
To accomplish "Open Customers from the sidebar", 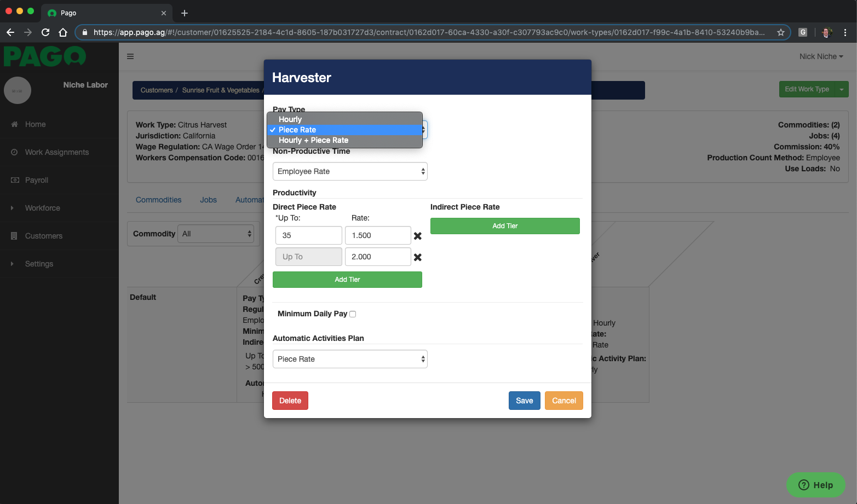I will pyautogui.click(x=43, y=235).
